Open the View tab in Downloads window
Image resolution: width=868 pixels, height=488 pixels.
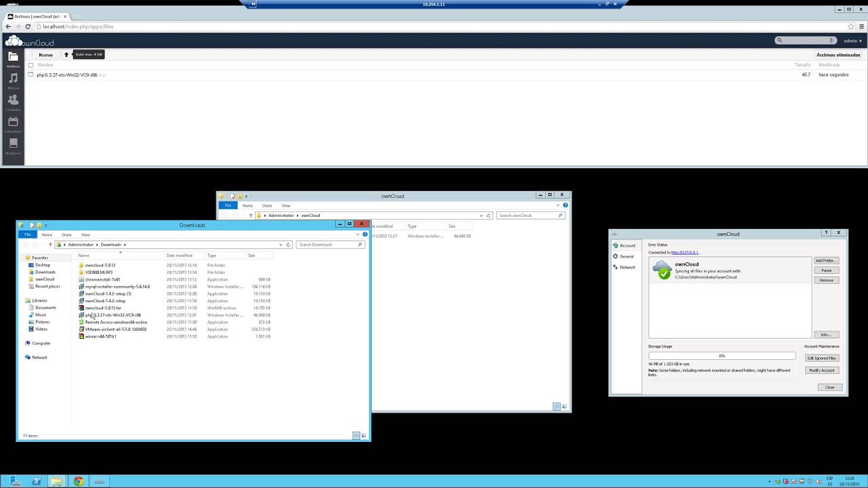tap(85, 235)
